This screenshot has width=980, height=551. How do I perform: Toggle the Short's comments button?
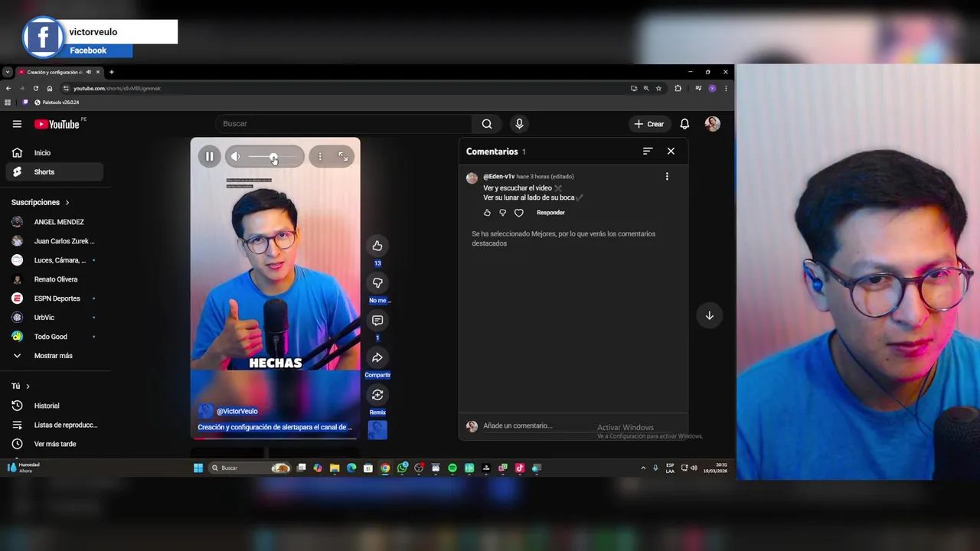pos(377,321)
